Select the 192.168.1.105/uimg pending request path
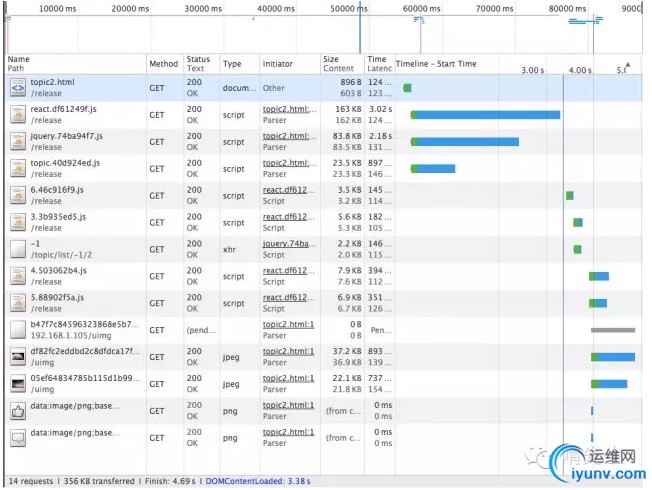The image size is (652, 490). (x=71, y=336)
